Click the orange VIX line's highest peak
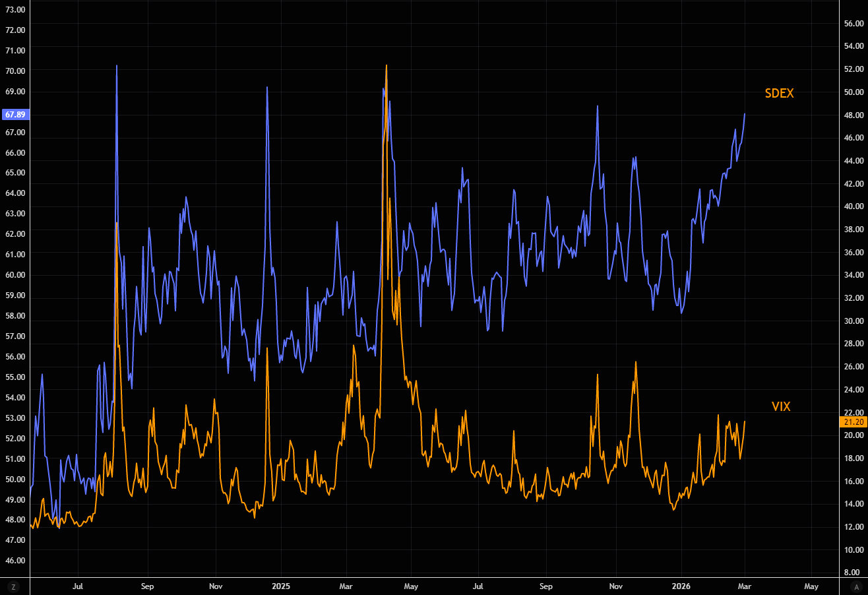This screenshot has width=868, height=595. (x=386, y=65)
